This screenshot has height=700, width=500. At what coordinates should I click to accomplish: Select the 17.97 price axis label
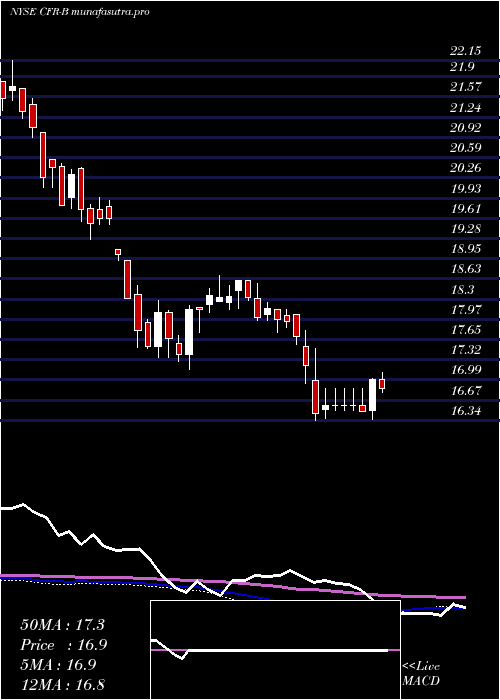tap(466, 309)
